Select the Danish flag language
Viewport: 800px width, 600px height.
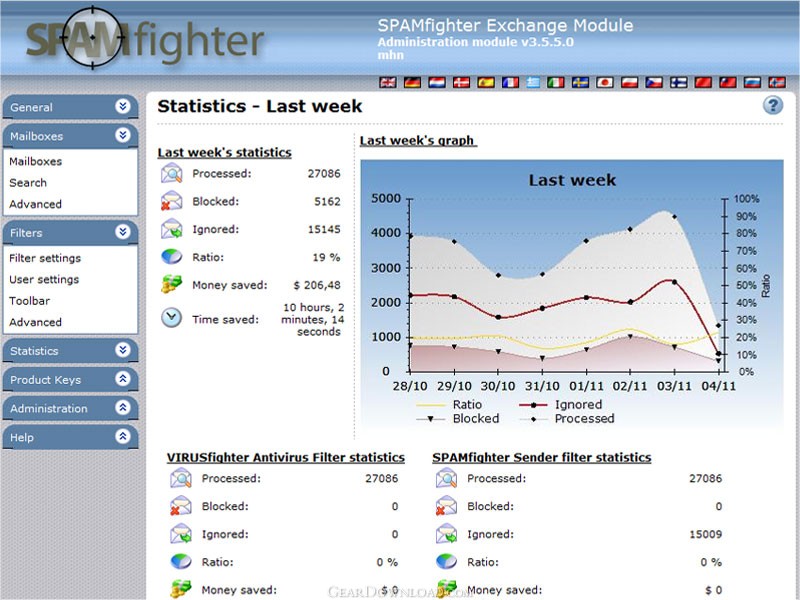(x=461, y=82)
